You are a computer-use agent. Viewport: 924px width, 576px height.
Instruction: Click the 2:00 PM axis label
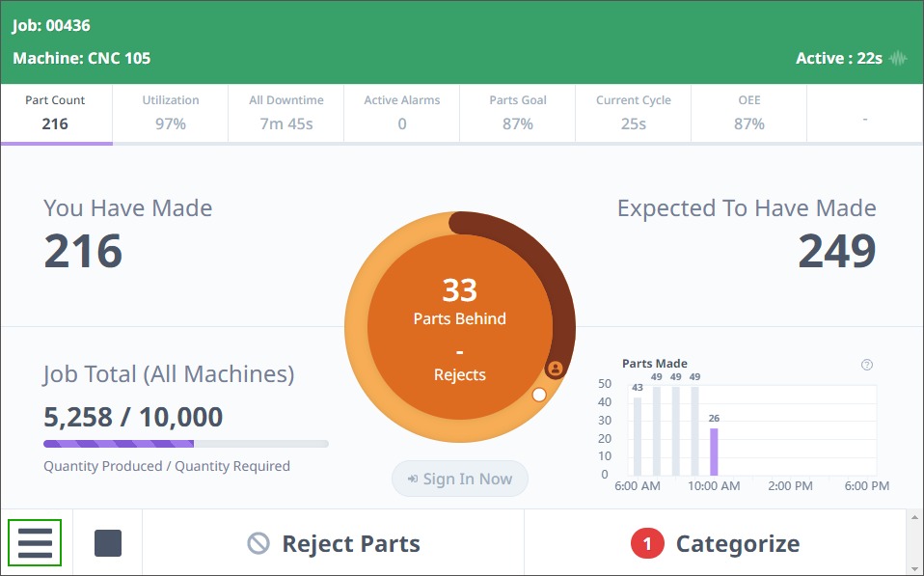point(790,486)
